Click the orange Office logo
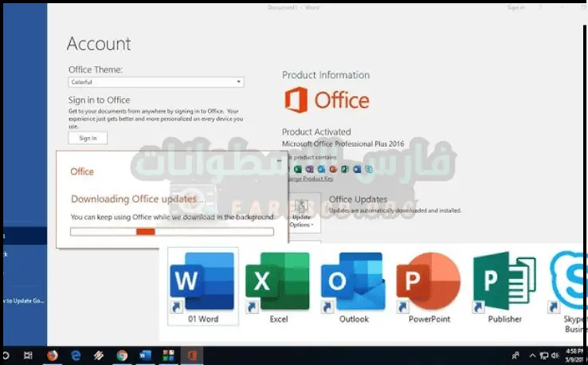This screenshot has width=588, height=365. click(327, 100)
